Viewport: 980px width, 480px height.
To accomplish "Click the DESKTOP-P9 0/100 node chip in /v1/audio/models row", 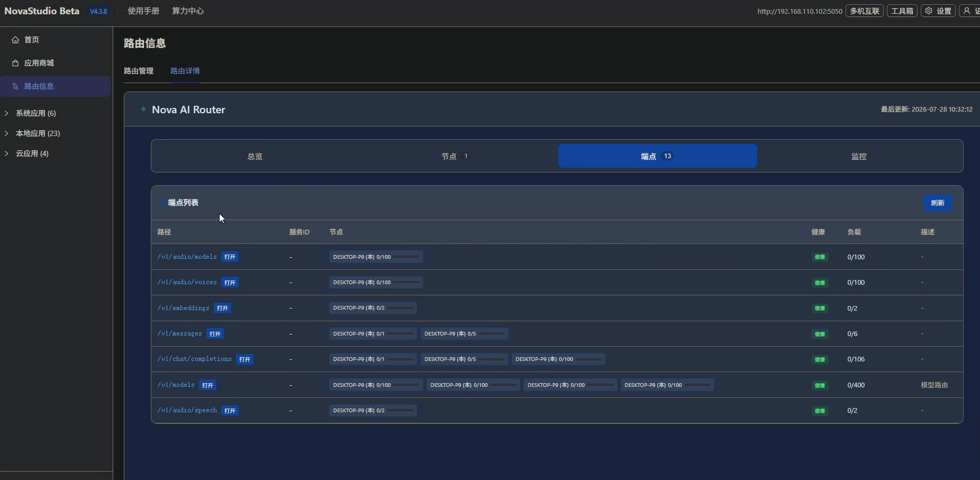I will [376, 257].
